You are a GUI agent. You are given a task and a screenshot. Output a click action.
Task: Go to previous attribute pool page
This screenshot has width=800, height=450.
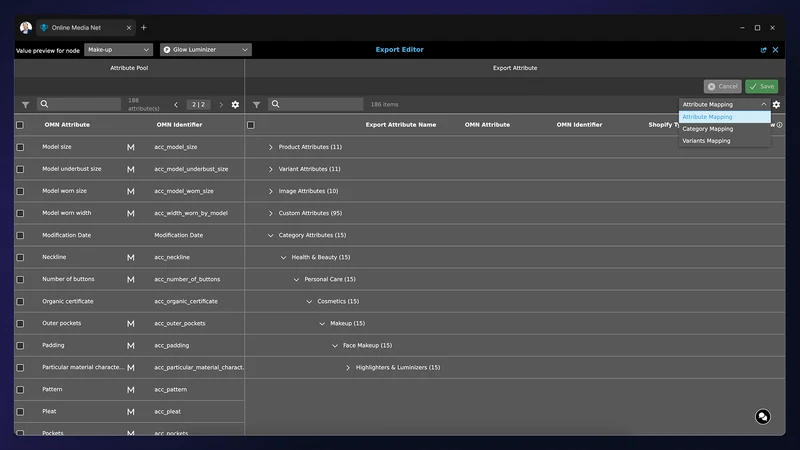[176, 105]
